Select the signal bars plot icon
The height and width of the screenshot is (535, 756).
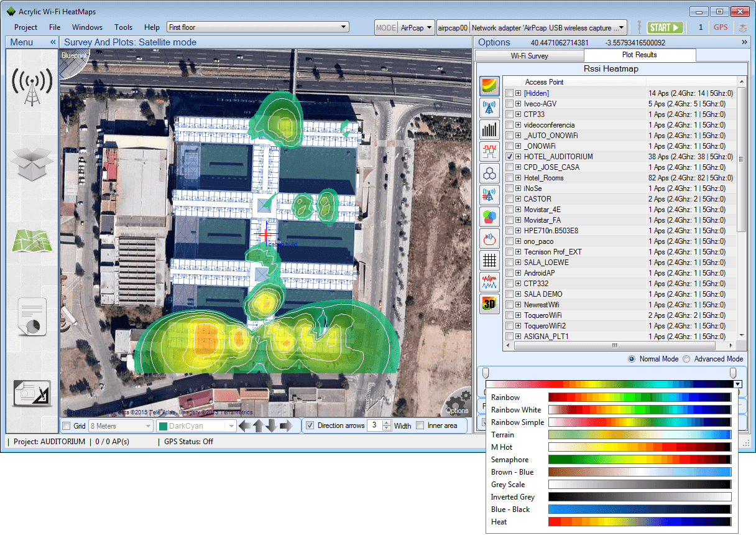pyautogui.click(x=490, y=130)
